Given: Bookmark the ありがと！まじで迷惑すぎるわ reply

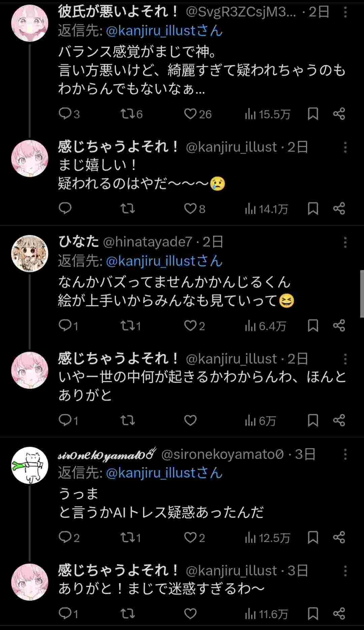Looking at the screenshot, I should click(x=313, y=613).
